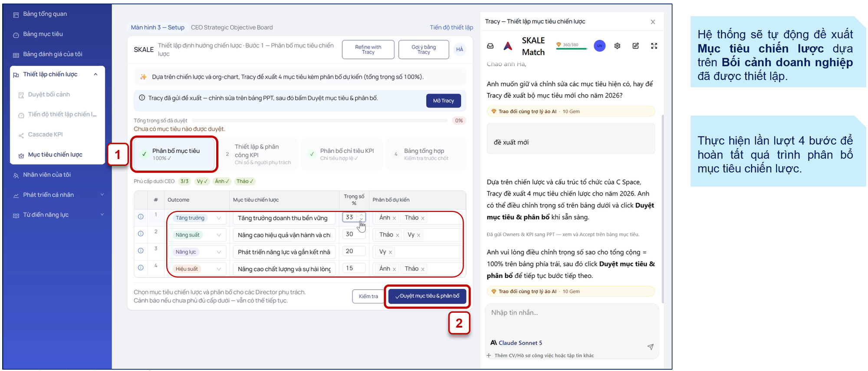Click the UN avatar in Tracy panel
The width and height of the screenshot is (868, 371).
coord(599,46)
